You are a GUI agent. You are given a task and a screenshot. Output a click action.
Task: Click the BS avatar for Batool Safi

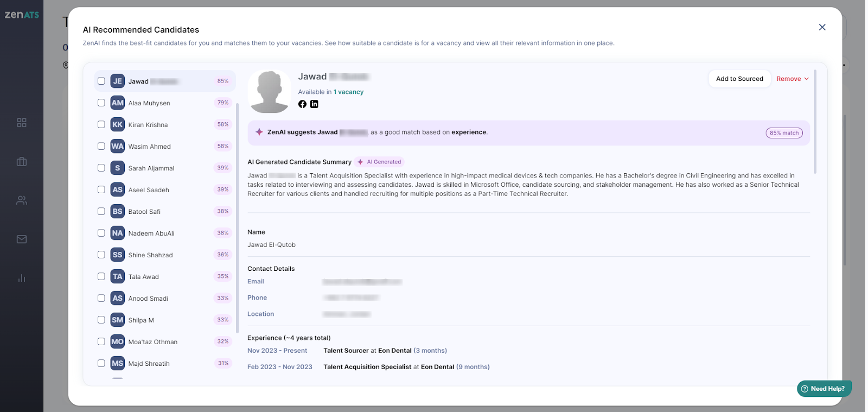click(x=118, y=211)
